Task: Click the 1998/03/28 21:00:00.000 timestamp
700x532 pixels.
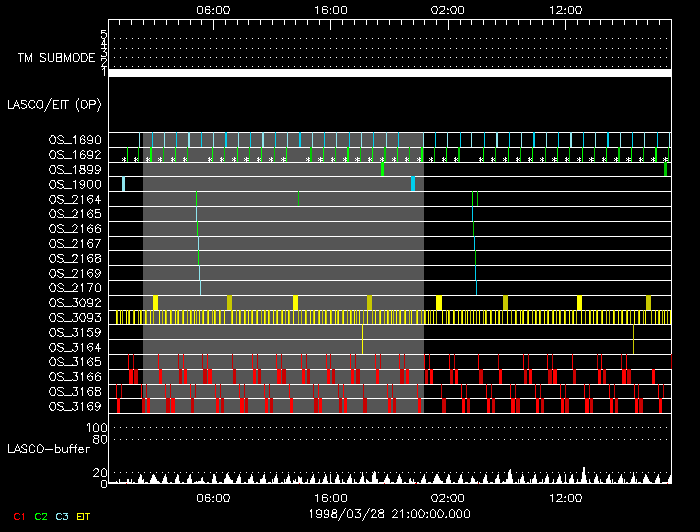Action: point(389,512)
